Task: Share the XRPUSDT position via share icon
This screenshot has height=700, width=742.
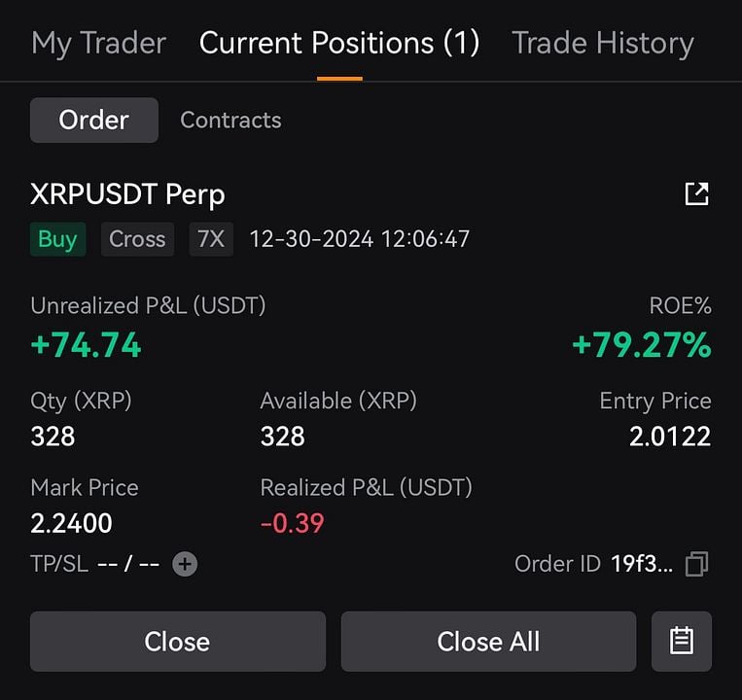Action: coord(696,193)
